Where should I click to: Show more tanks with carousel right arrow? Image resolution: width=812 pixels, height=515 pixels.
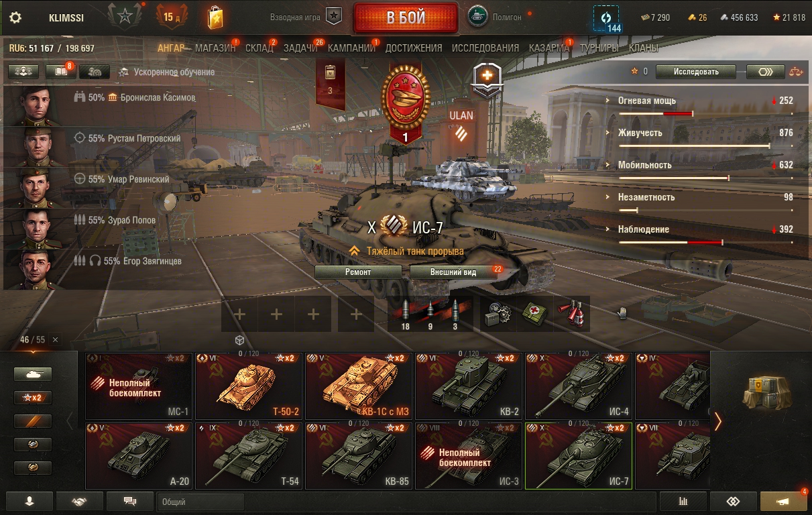pos(718,421)
